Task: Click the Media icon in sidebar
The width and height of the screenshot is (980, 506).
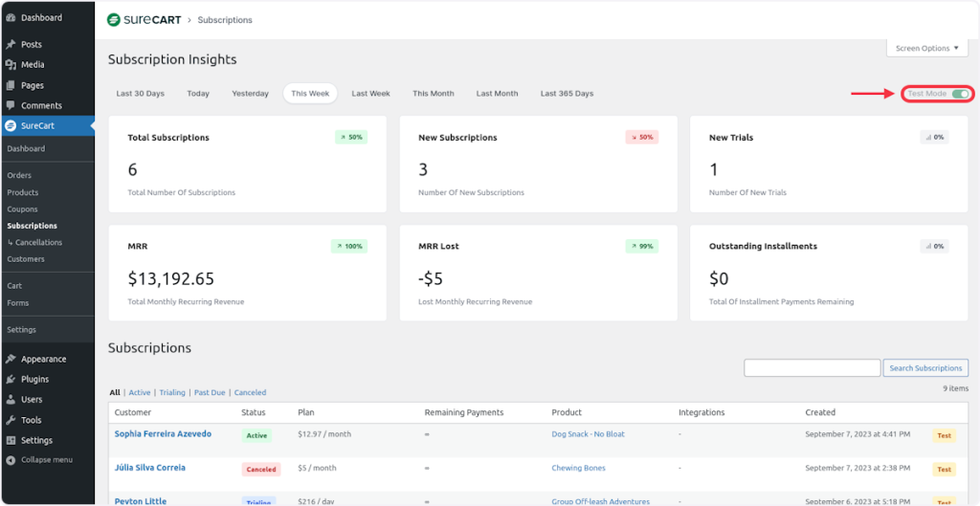Action: pyautogui.click(x=11, y=65)
